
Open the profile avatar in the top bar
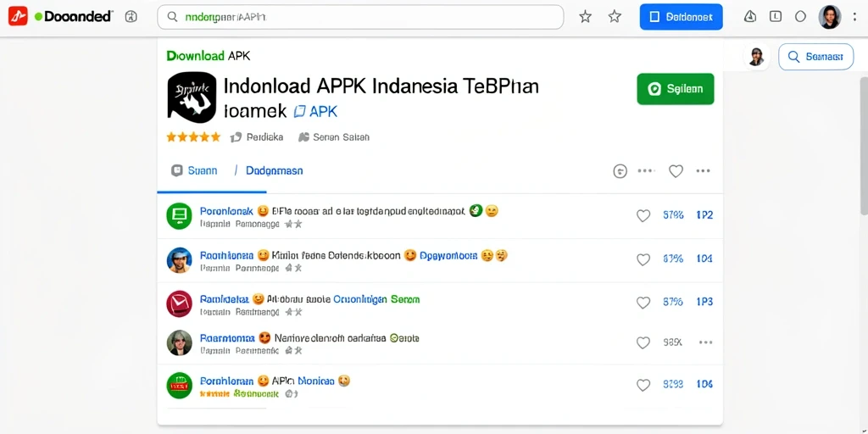830,17
